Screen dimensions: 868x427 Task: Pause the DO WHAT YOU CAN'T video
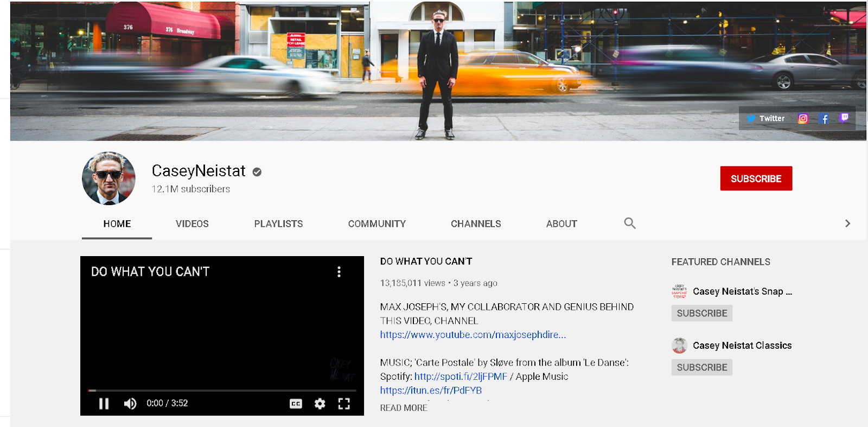coord(104,403)
